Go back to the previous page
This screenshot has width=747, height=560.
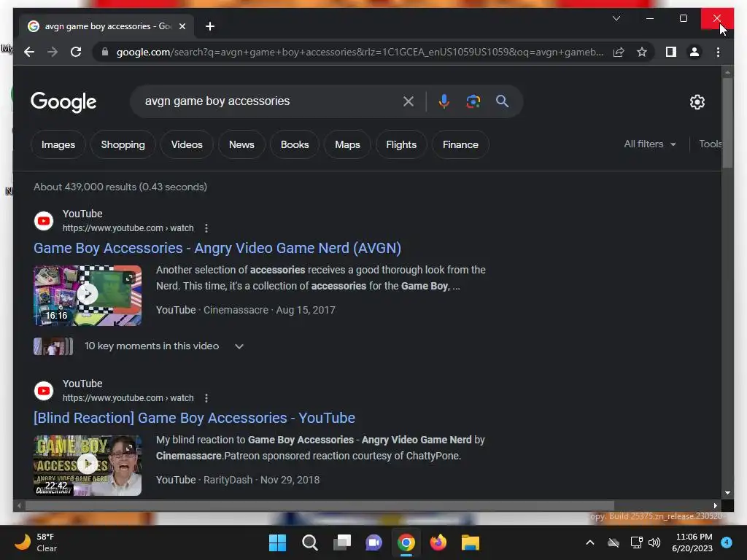pos(29,52)
